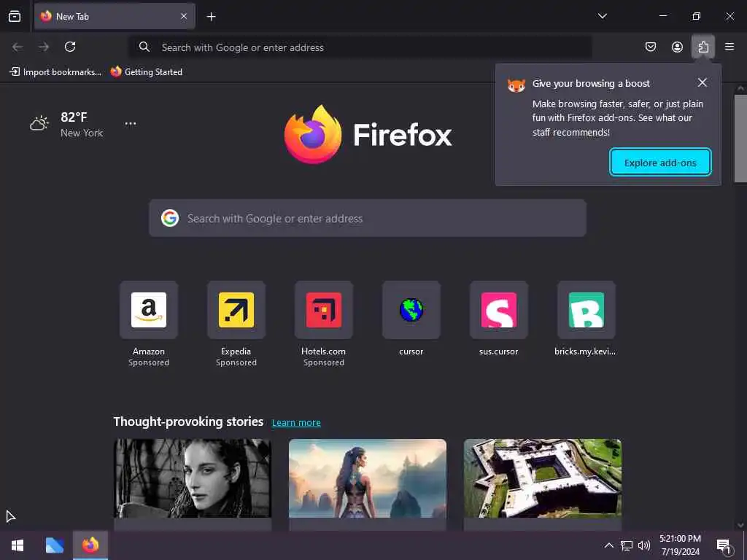747x560 pixels.
Task: Open Import bookmarks item
Action: coord(55,72)
